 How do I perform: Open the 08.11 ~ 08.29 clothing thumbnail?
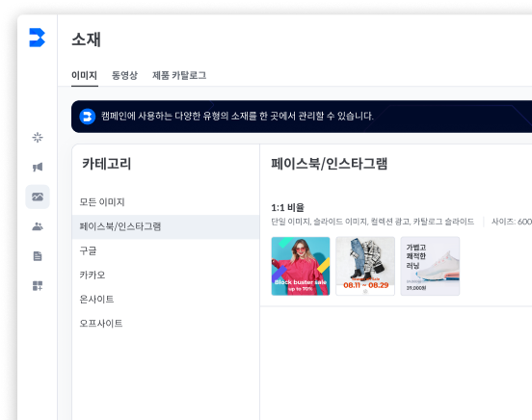click(x=365, y=266)
